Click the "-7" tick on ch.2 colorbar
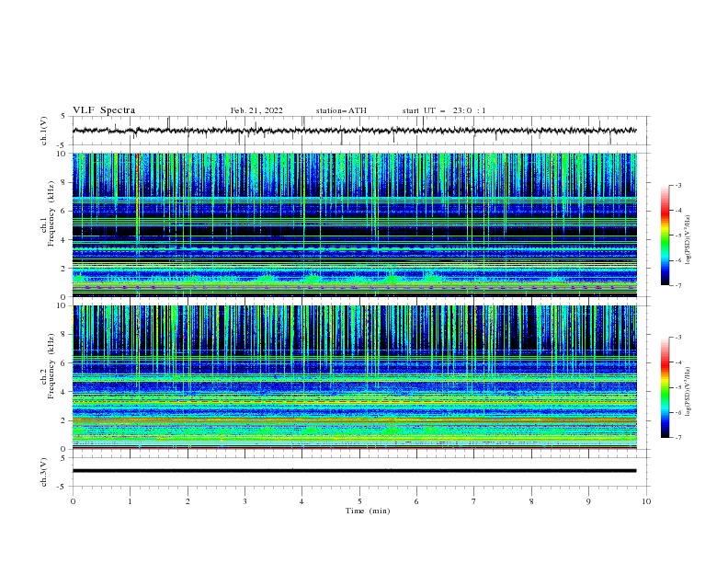Image resolution: width=728 pixels, height=563 pixels. pyautogui.click(x=677, y=438)
